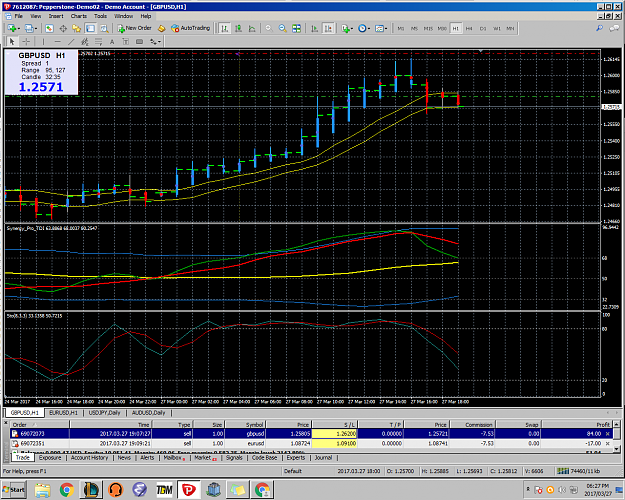Toggle the chart shift button
The height and width of the screenshot is (500, 625).
point(328,28)
